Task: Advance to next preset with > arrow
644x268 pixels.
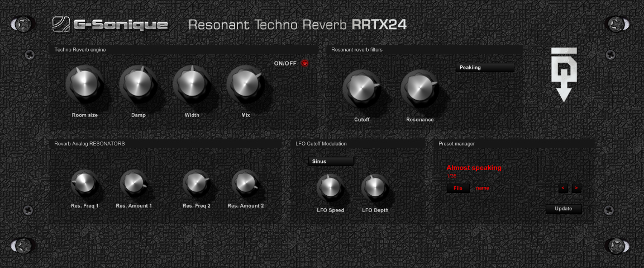Action: point(576,189)
